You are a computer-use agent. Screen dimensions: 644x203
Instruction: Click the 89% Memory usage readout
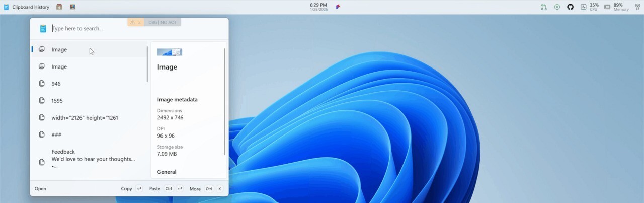pyautogui.click(x=621, y=7)
